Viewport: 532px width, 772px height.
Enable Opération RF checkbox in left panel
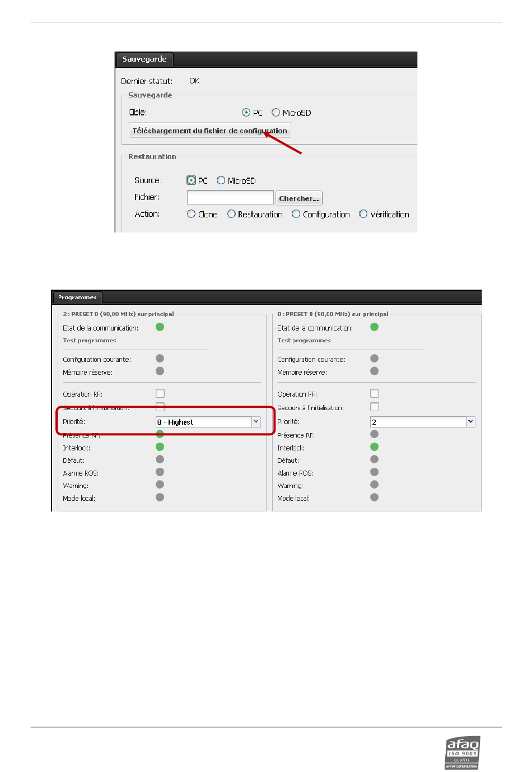coord(160,394)
